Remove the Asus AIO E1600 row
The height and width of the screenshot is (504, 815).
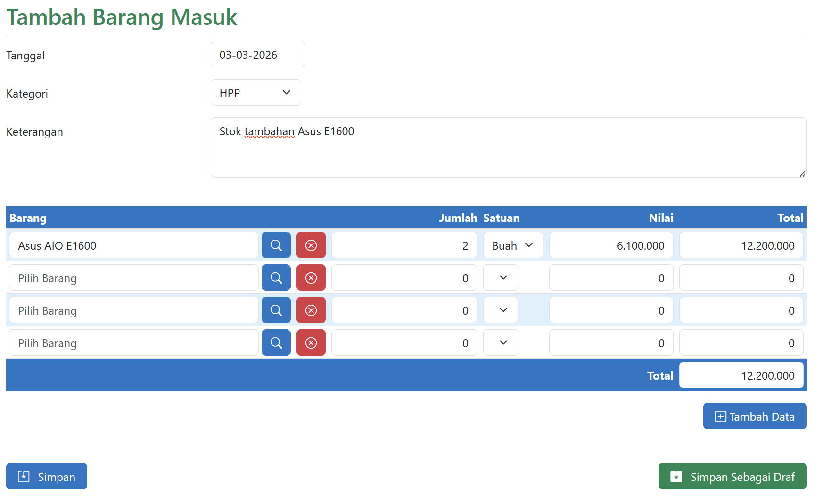click(311, 245)
